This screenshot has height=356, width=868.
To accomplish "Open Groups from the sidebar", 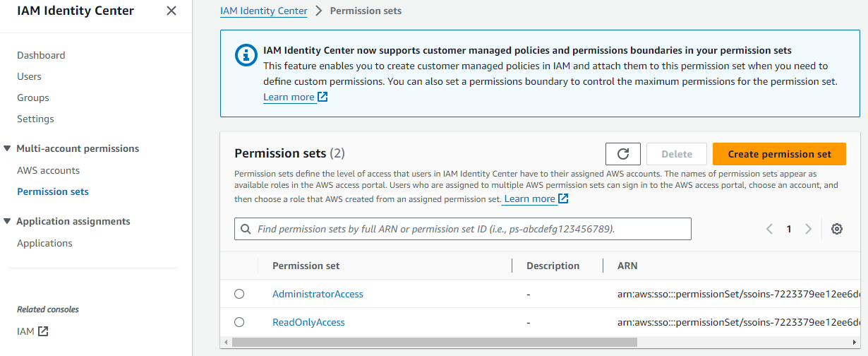I will click(33, 97).
